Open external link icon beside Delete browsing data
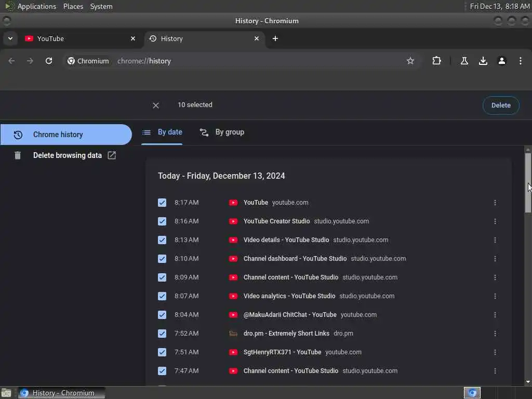 (x=112, y=155)
